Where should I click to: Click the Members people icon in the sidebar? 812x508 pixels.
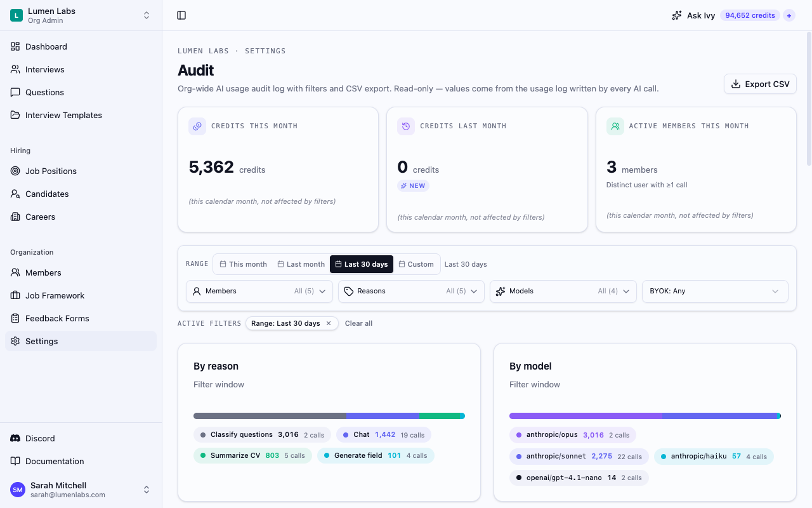click(15, 272)
